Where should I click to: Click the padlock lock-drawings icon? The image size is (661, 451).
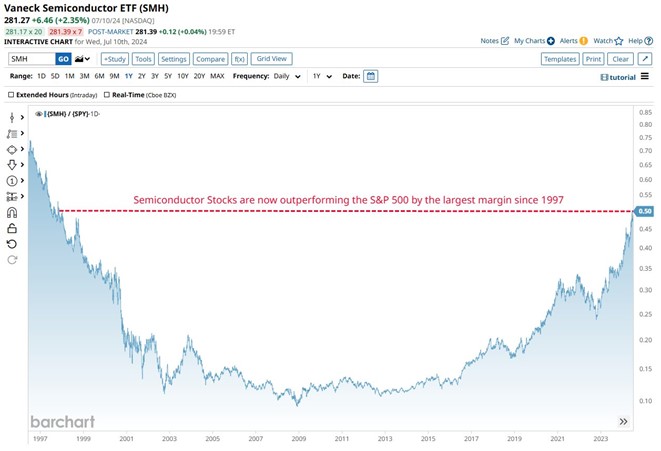12,228
